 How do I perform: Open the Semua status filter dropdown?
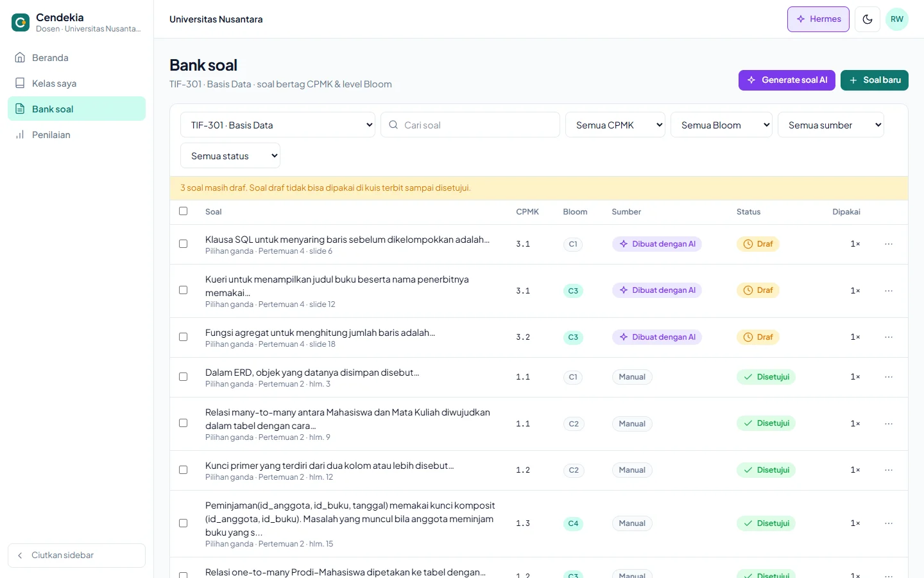pyautogui.click(x=230, y=155)
